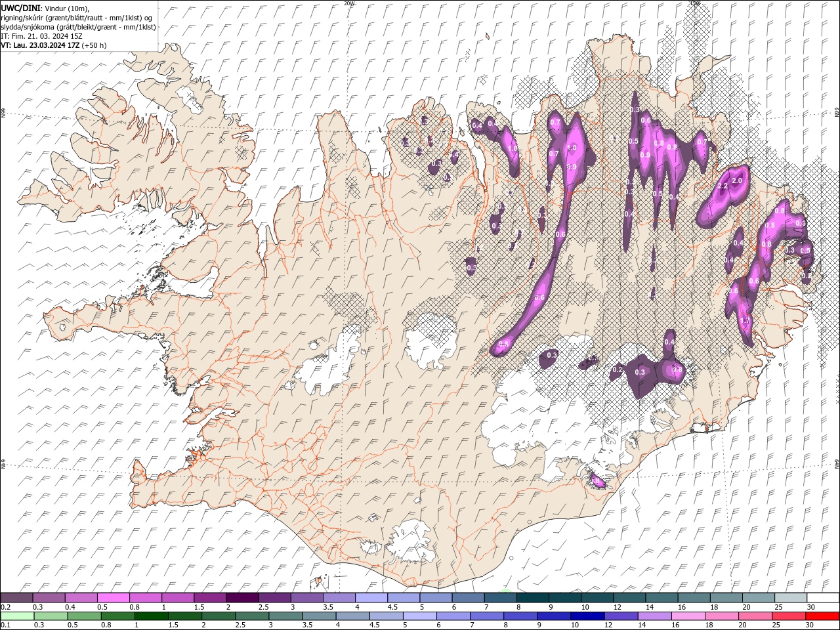This screenshot has width=840, height=630.
Task: Click the "2.2" snowfall value on the map
Action: tap(723, 186)
